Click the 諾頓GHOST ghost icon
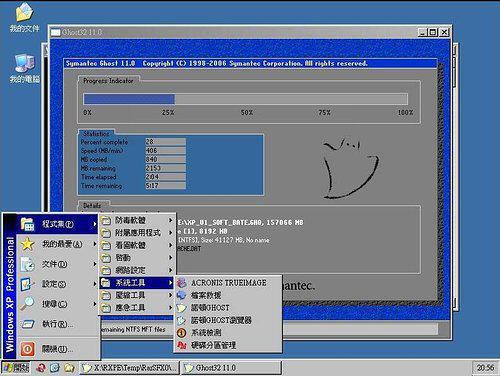The image size is (500, 376). (182, 308)
